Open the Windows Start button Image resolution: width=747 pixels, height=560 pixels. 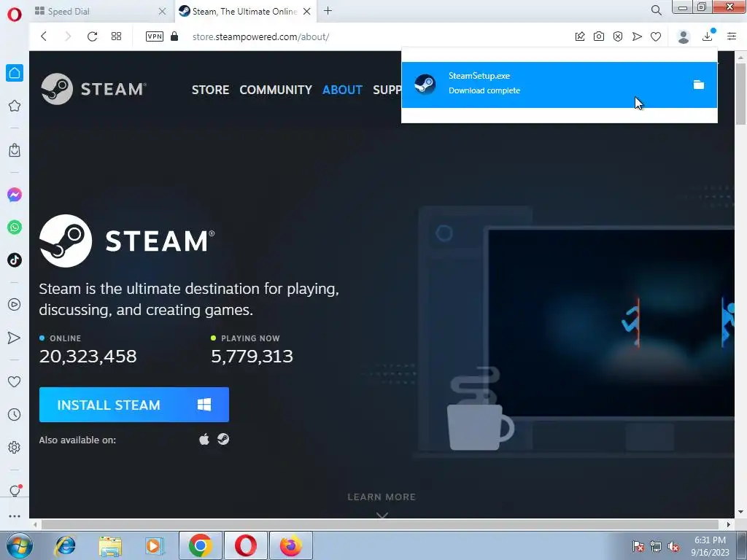point(19,545)
